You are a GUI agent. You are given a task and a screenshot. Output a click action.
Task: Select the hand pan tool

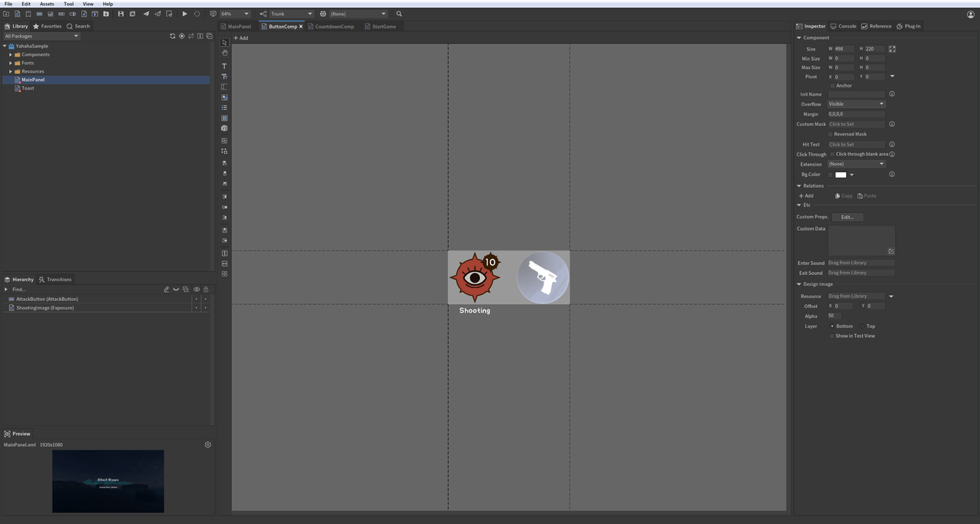point(224,53)
